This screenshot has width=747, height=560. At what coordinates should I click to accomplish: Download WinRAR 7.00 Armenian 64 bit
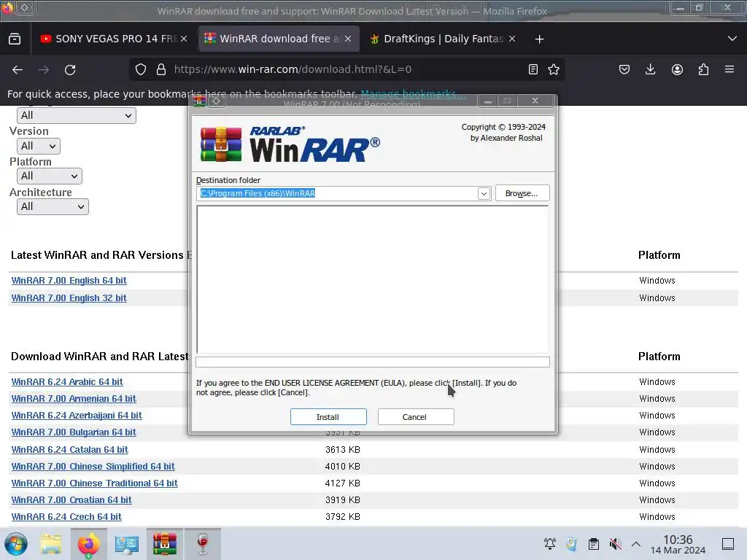tap(74, 399)
